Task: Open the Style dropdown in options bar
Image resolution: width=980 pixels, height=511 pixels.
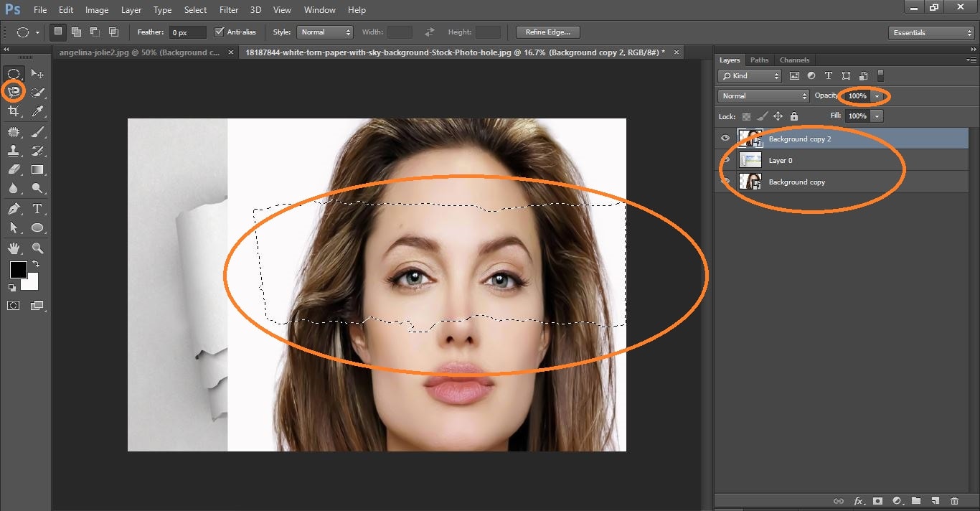Action: [x=326, y=32]
